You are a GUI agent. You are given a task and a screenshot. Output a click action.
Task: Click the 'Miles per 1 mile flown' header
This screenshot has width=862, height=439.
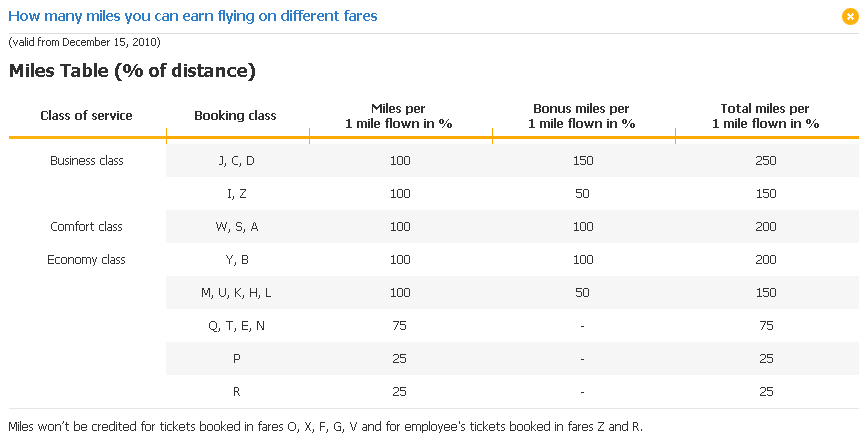399,116
